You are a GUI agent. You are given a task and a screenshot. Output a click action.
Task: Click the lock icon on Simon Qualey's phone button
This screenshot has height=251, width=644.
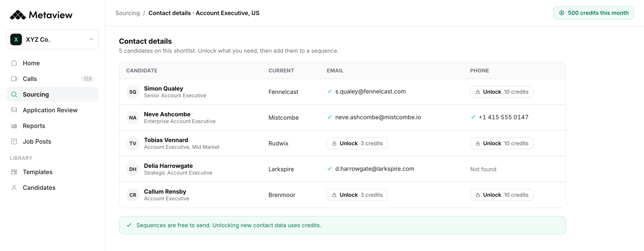[x=478, y=92]
